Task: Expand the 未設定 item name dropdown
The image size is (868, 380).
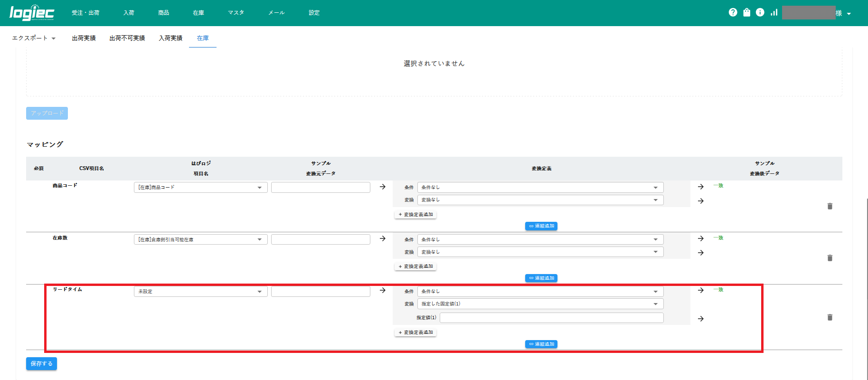Action: (200, 292)
